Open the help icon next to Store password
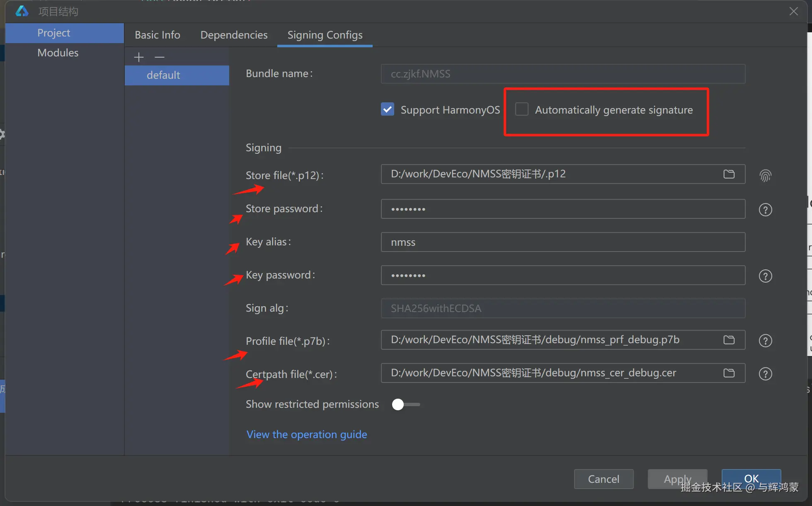The height and width of the screenshot is (506, 812). pos(765,210)
